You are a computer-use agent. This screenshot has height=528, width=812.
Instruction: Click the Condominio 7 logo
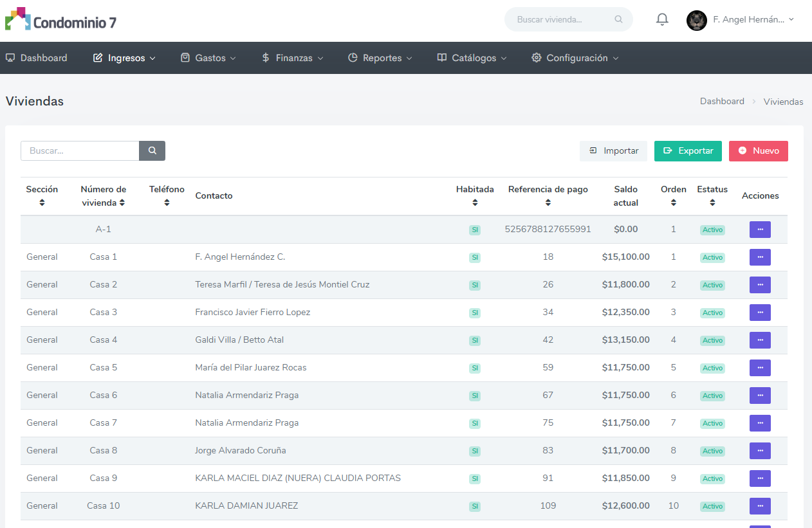click(61, 21)
